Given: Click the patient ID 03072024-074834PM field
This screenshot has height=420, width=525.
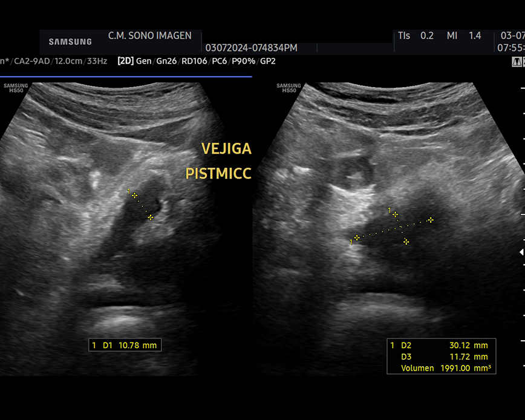Looking at the screenshot, I should (x=251, y=48).
